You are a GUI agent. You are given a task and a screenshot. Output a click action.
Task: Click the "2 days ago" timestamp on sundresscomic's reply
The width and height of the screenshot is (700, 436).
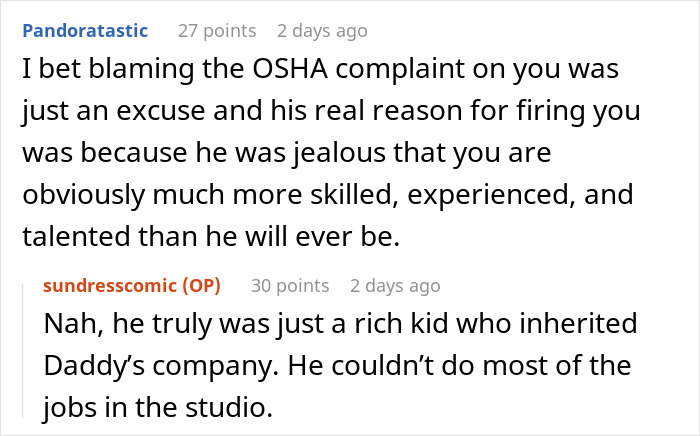(x=395, y=286)
